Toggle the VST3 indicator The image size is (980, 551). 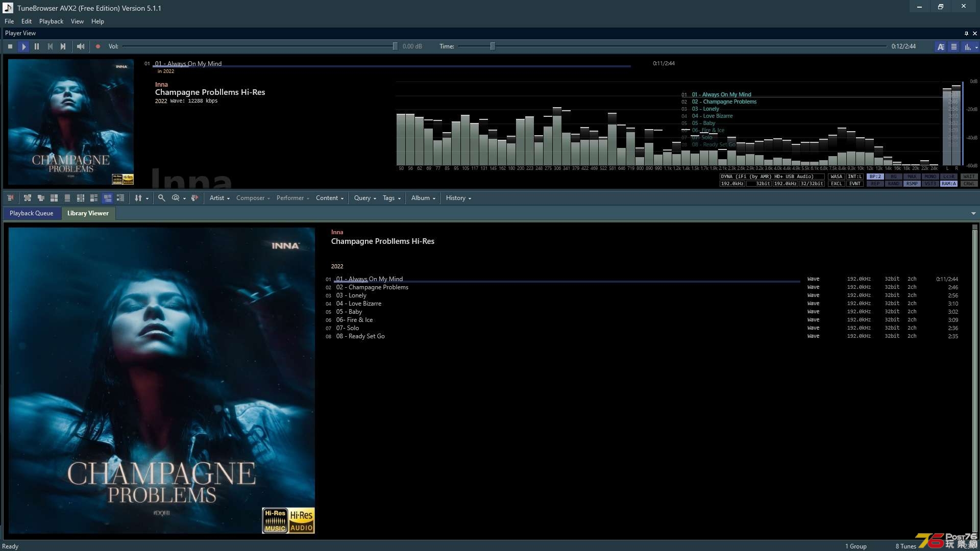point(930,184)
